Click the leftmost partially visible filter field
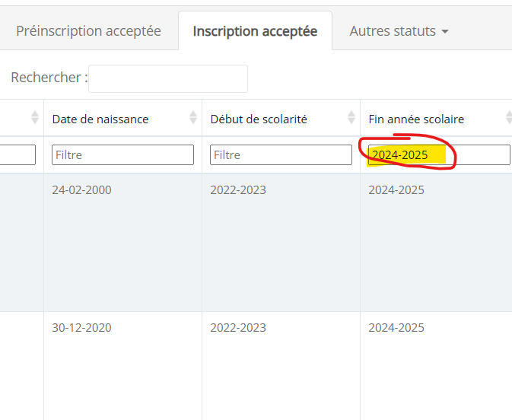Viewport: 512px width, 420px height. (17, 154)
